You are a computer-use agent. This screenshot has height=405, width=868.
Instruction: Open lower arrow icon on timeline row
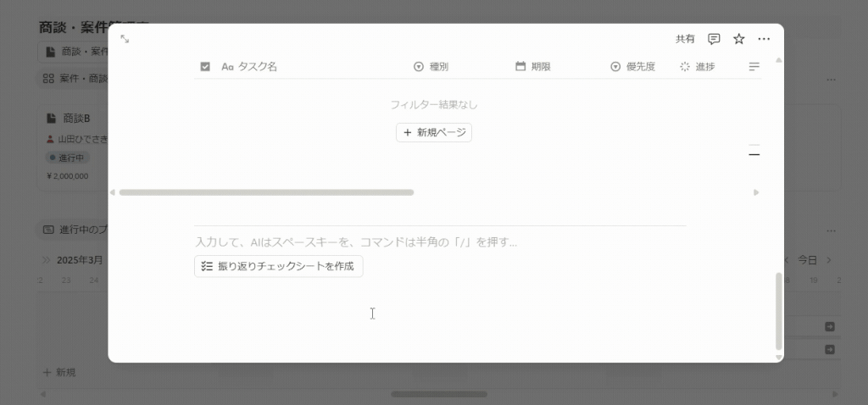[x=830, y=350]
